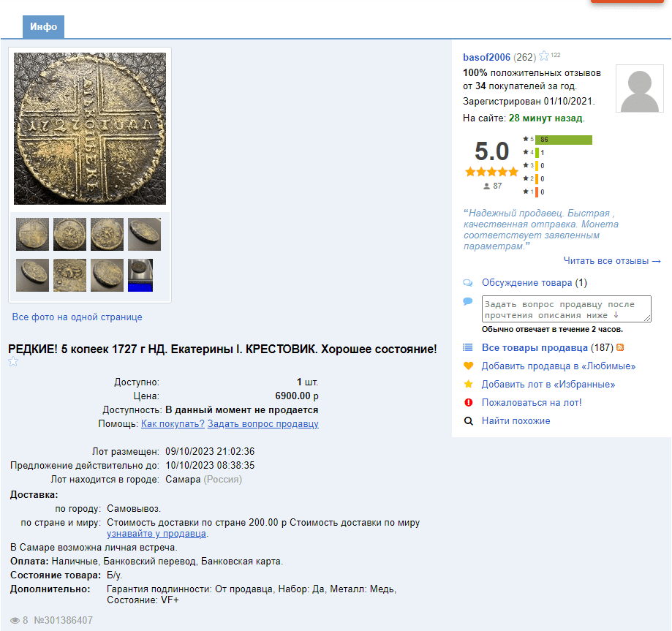Click 'Пожаловаться на лот!' link
672x631 pixels.
coord(532,403)
